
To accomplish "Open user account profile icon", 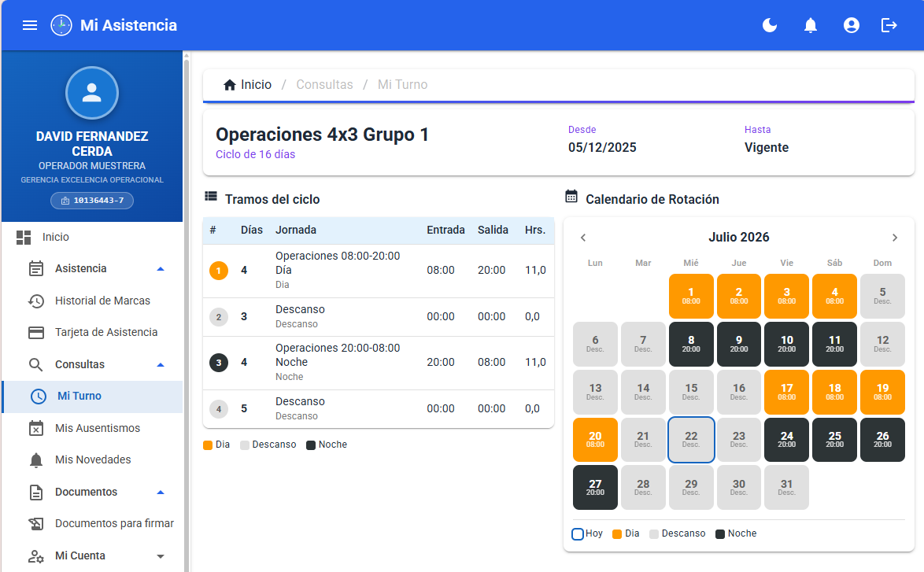I will pyautogui.click(x=851, y=25).
